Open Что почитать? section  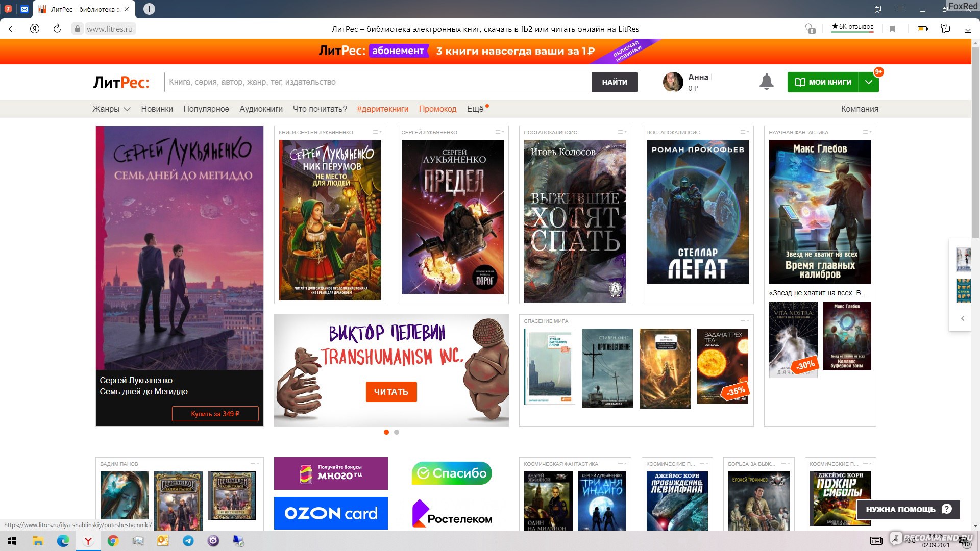[320, 109]
